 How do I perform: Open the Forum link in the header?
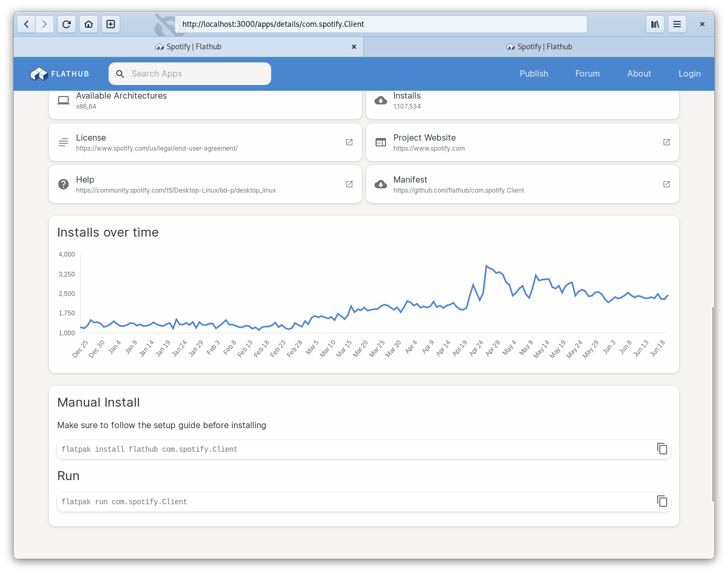[587, 74]
